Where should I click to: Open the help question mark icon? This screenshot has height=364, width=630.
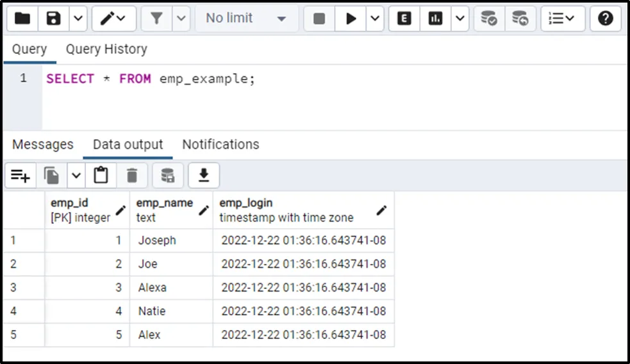point(606,19)
